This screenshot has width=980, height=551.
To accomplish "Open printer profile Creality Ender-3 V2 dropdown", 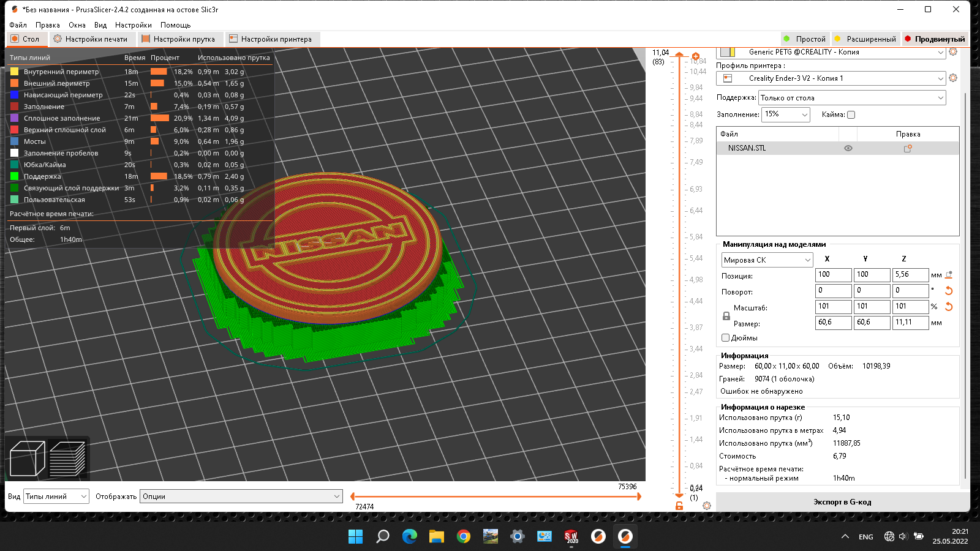I will [831, 78].
